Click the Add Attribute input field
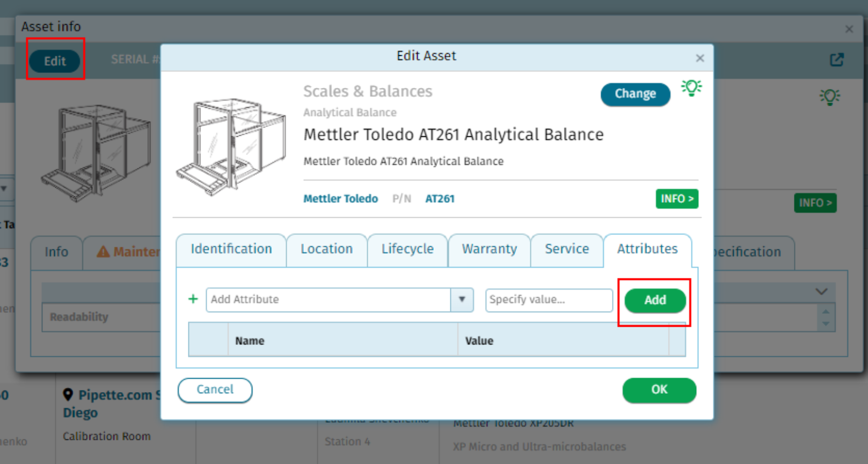 point(329,300)
